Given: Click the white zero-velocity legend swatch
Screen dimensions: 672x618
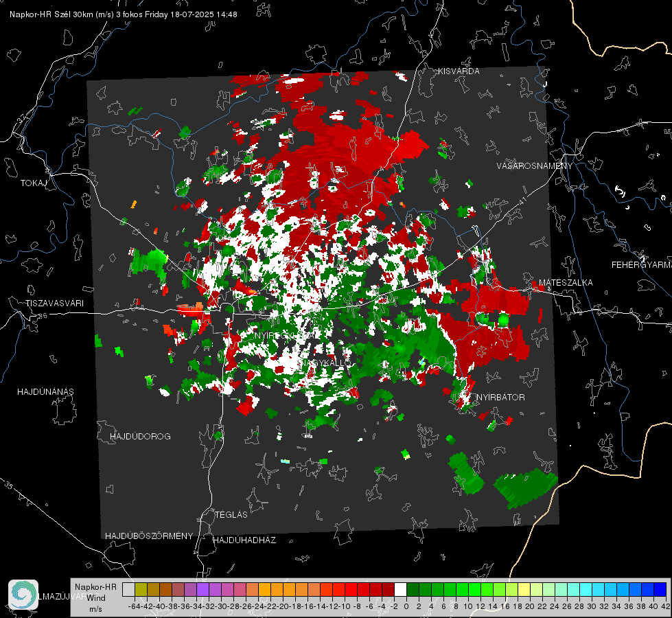Looking at the screenshot, I should pyautogui.click(x=400, y=590).
